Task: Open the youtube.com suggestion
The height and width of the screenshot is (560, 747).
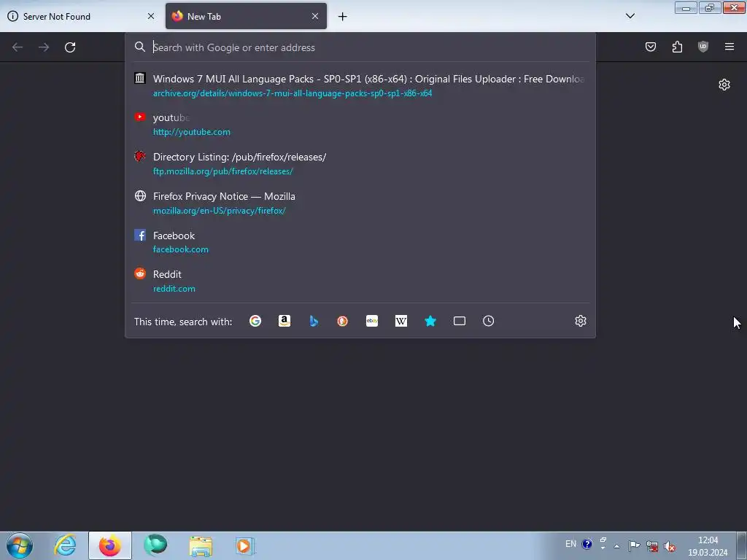Action: pyautogui.click(x=360, y=124)
